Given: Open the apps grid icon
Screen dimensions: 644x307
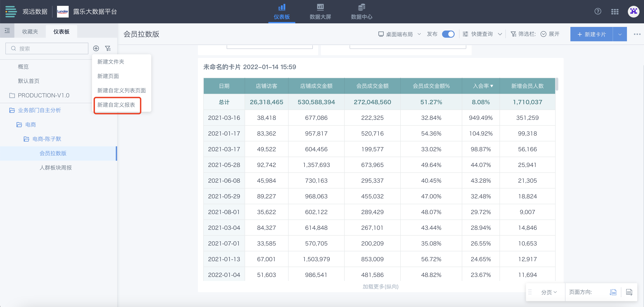Looking at the screenshot, I should click(615, 11).
